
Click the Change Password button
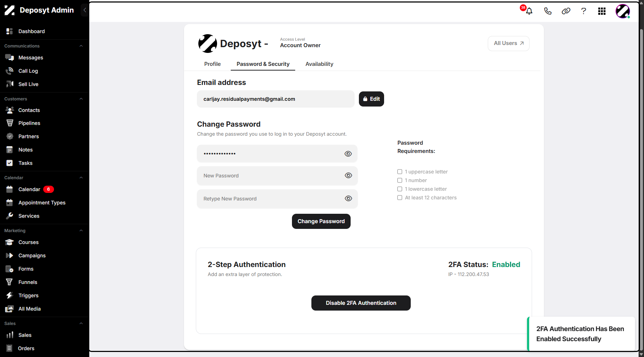pos(321,221)
